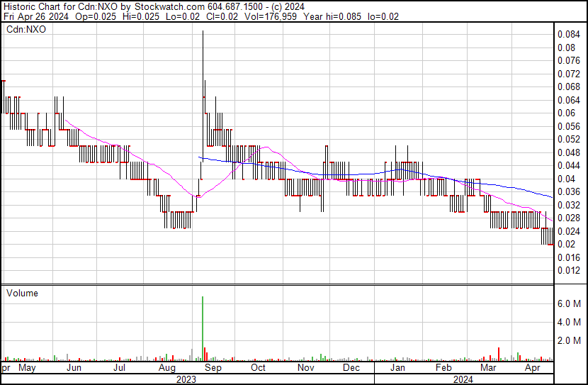Select the Sep month marker on time axis

click(x=213, y=368)
